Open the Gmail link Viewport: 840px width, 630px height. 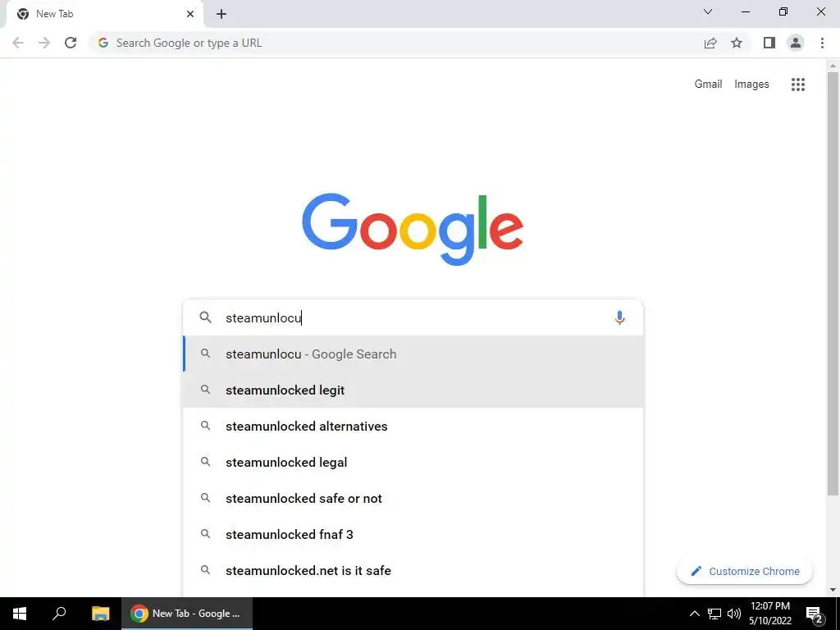coord(708,84)
